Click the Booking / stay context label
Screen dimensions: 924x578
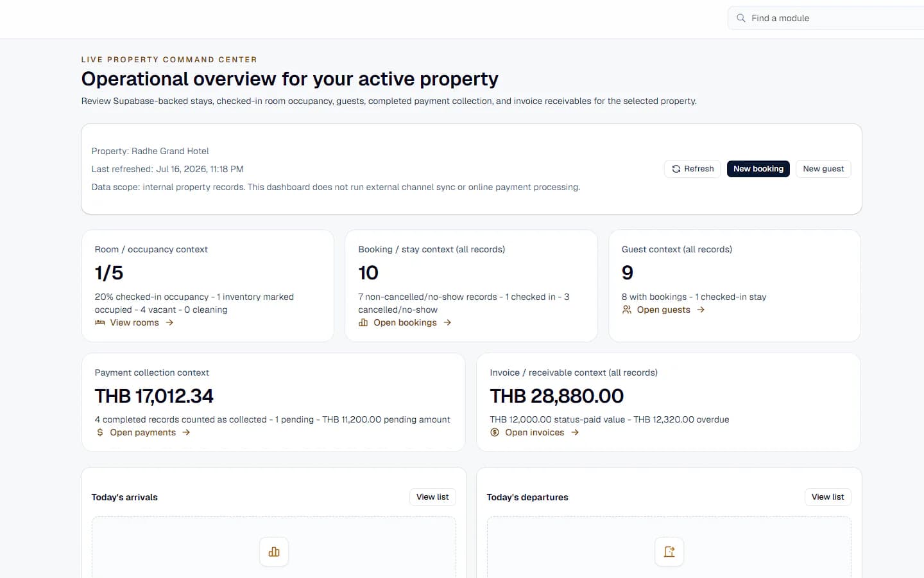[x=432, y=249]
